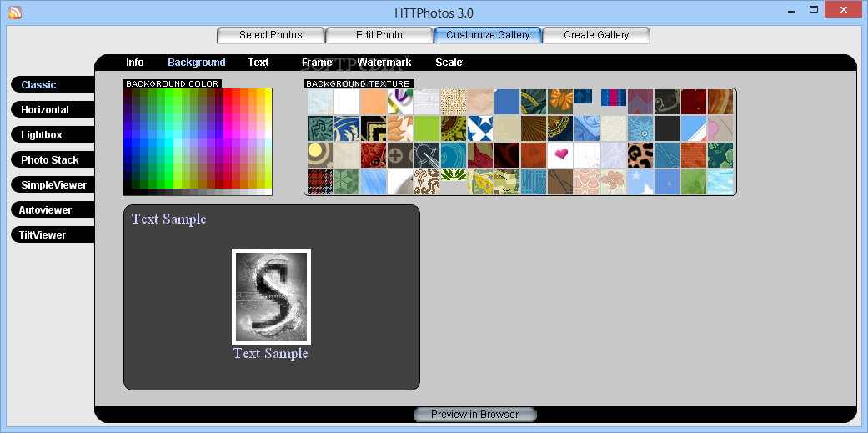
Task: Open the Info settings section
Action: pyautogui.click(x=134, y=63)
